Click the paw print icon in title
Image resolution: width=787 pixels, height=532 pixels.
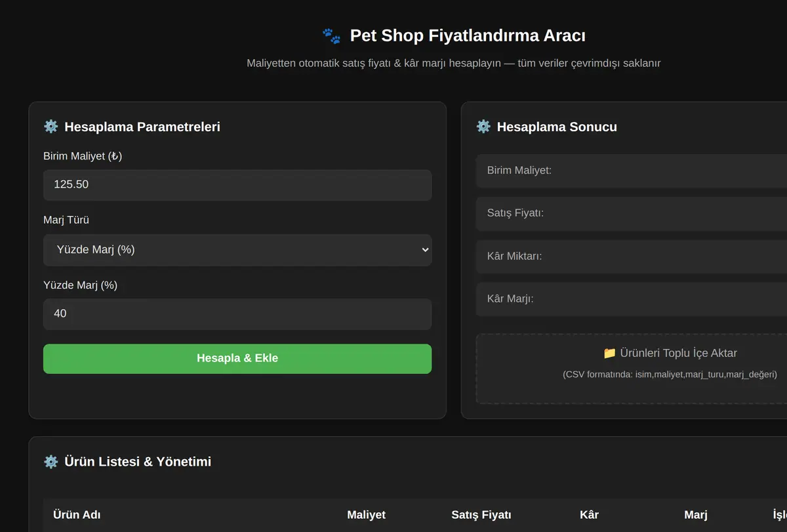[331, 35]
